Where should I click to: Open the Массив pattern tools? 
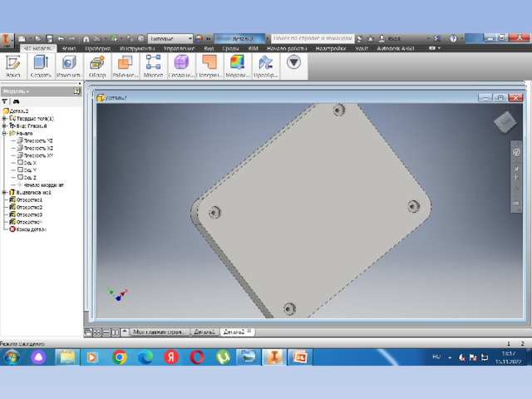point(153,66)
